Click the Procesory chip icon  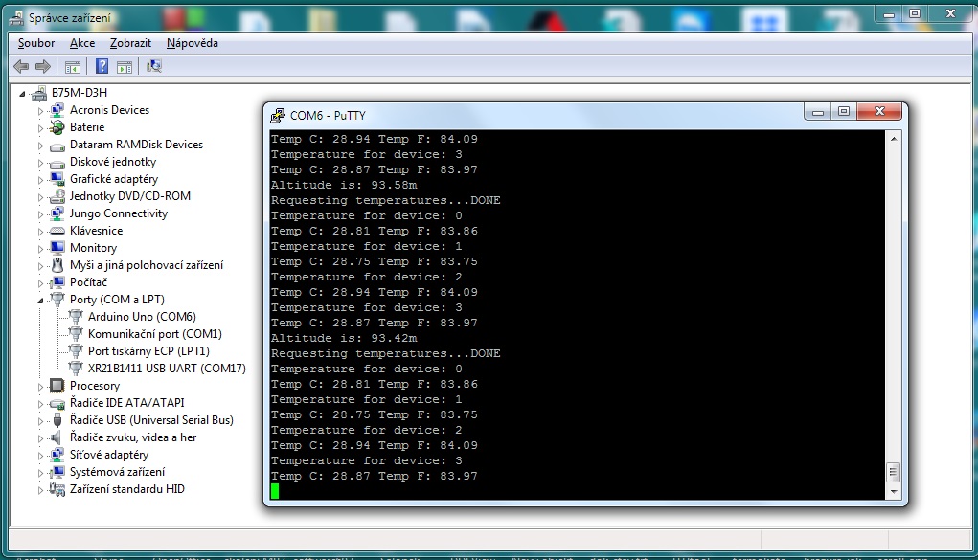point(57,386)
